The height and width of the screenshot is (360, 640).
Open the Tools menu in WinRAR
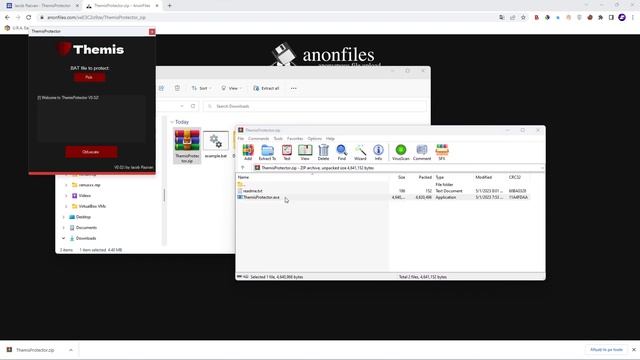click(278, 139)
